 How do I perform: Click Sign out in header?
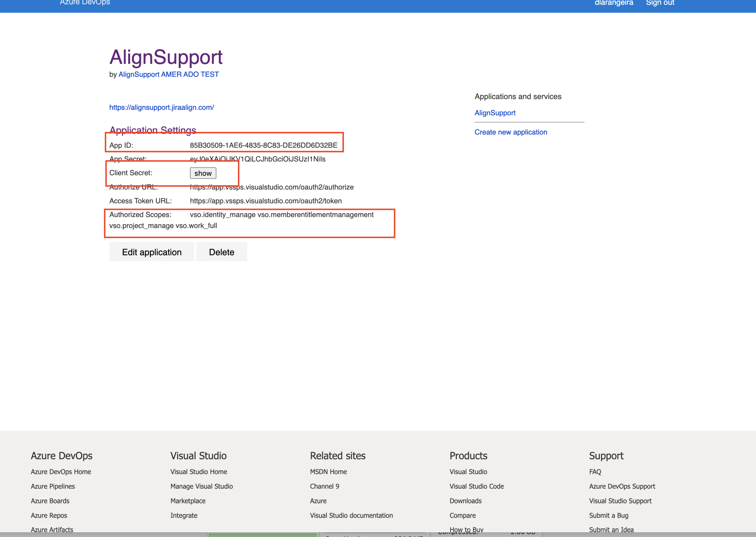[660, 3]
